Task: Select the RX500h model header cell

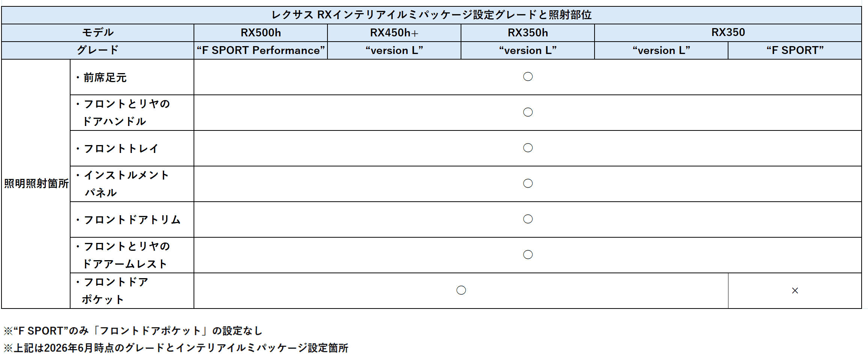Action: (261, 33)
